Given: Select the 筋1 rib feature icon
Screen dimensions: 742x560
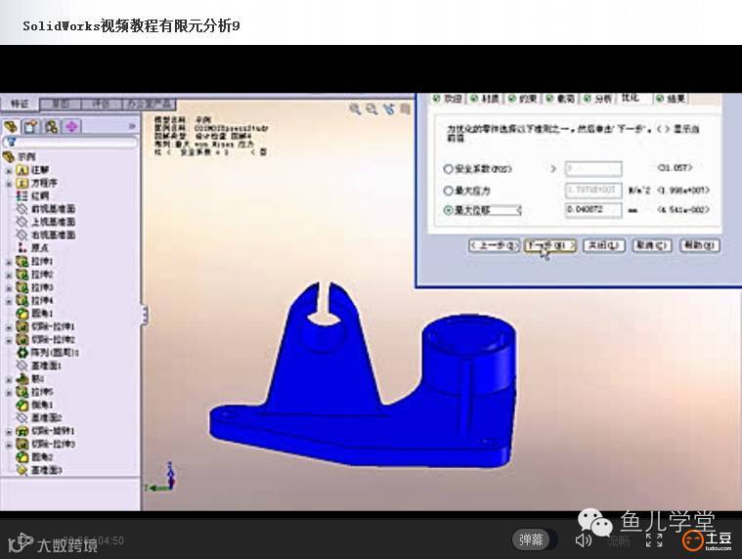Looking at the screenshot, I should click(22, 379).
